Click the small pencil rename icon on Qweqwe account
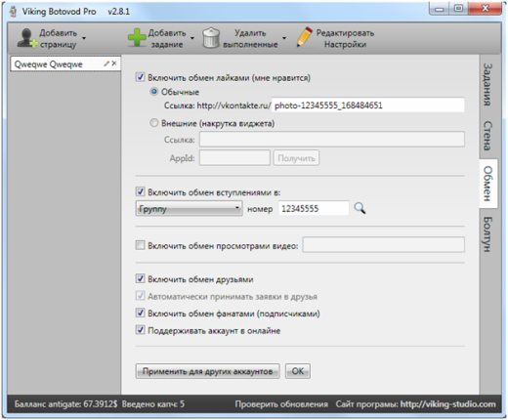The height and width of the screenshot is (420, 508). (x=106, y=63)
